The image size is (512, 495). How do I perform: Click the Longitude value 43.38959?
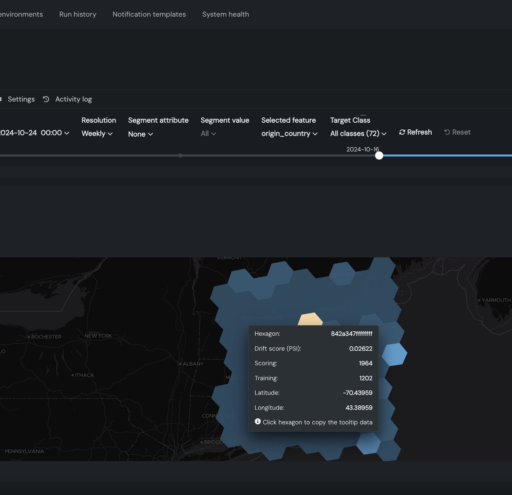click(359, 408)
